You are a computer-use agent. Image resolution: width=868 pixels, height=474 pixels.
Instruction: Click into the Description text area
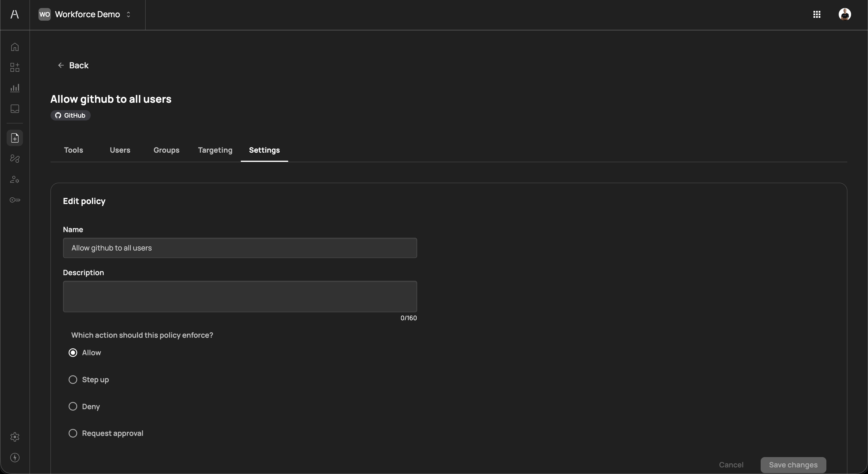(x=240, y=296)
